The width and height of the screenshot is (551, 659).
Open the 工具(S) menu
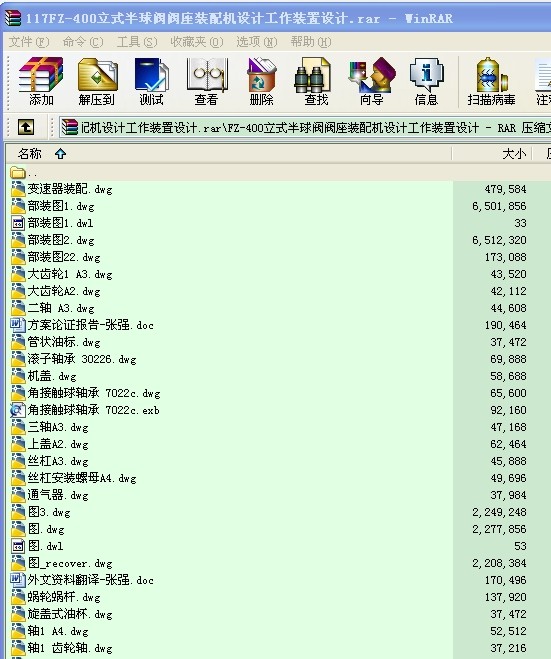(x=137, y=42)
